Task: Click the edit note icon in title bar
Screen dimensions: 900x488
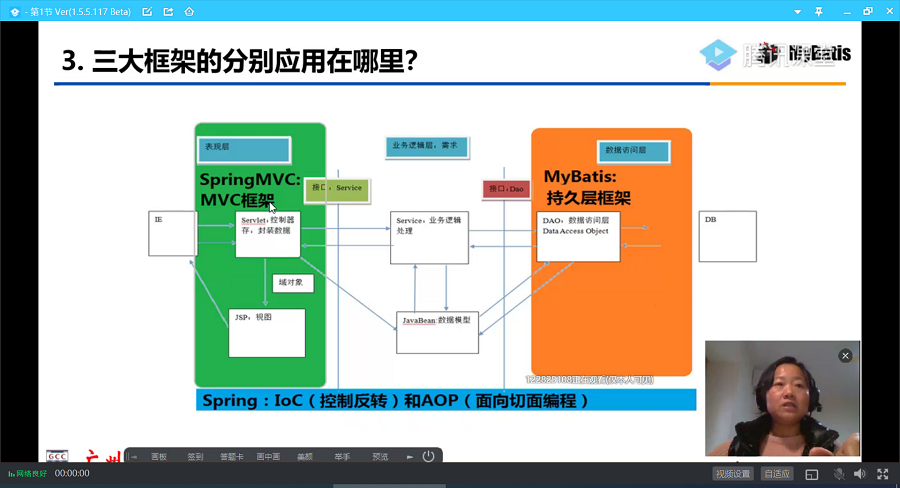Action: (148, 11)
